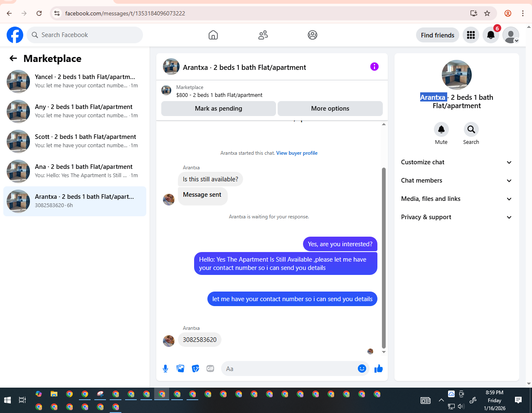Focus the Aa message input box

(x=289, y=368)
